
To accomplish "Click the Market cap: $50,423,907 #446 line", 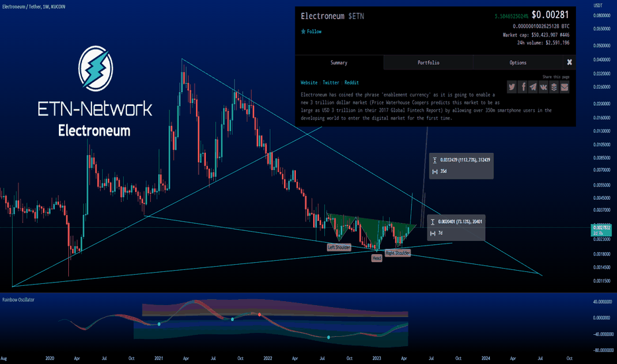I will tap(536, 35).
